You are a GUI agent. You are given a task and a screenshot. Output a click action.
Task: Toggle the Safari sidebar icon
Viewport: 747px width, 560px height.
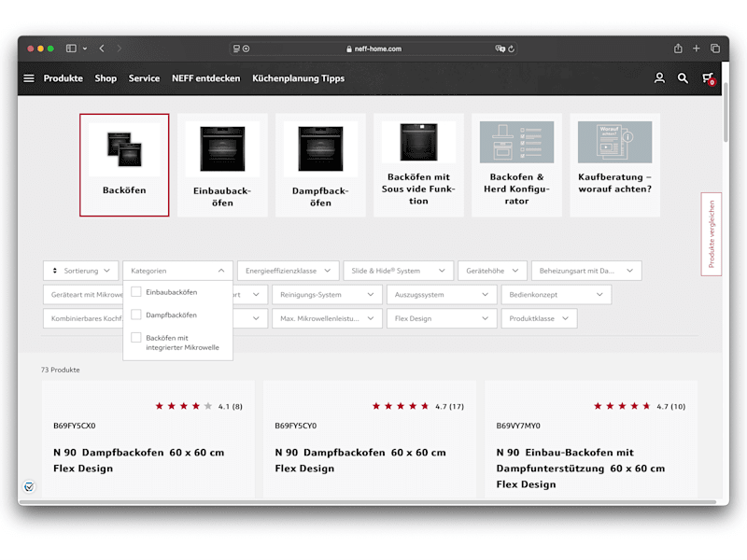71,49
